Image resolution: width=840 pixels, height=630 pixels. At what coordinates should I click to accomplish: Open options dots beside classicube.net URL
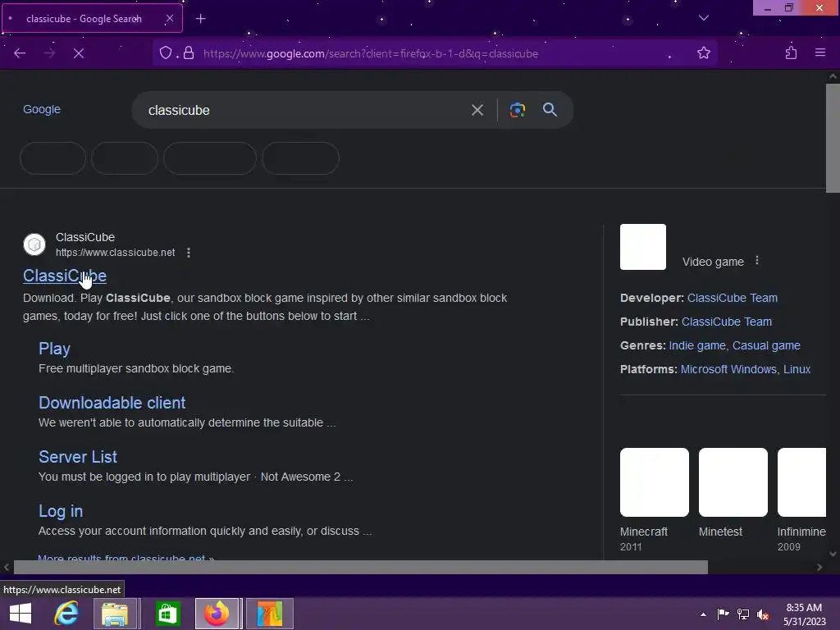click(189, 253)
